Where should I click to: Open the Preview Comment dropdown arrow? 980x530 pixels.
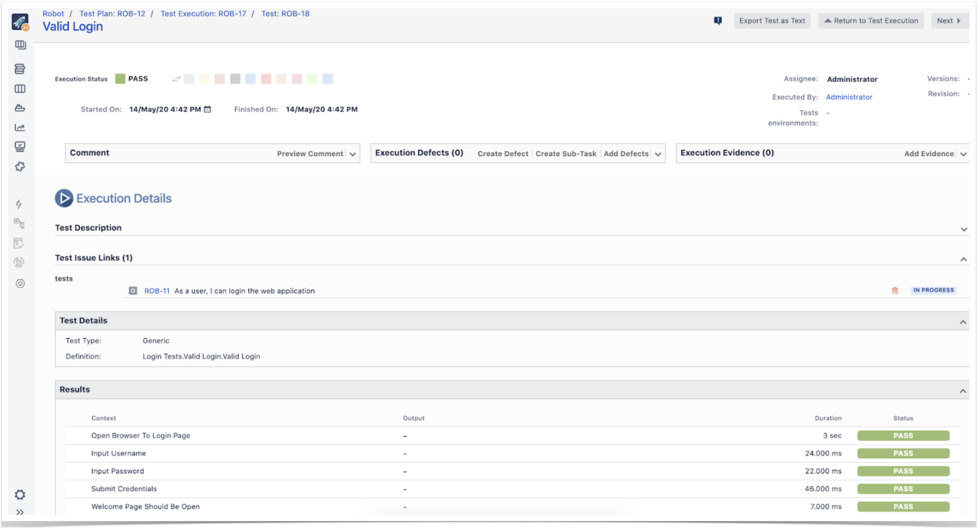(353, 154)
